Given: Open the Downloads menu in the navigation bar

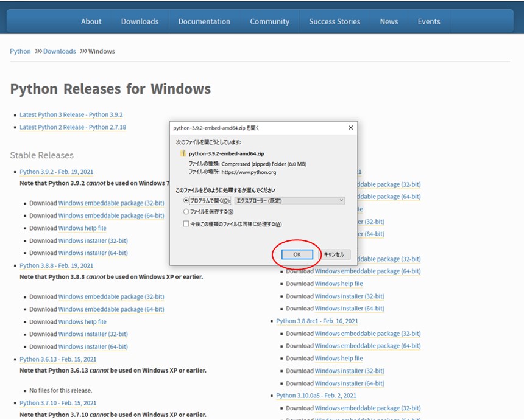Looking at the screenshot, I should (140, 21).
